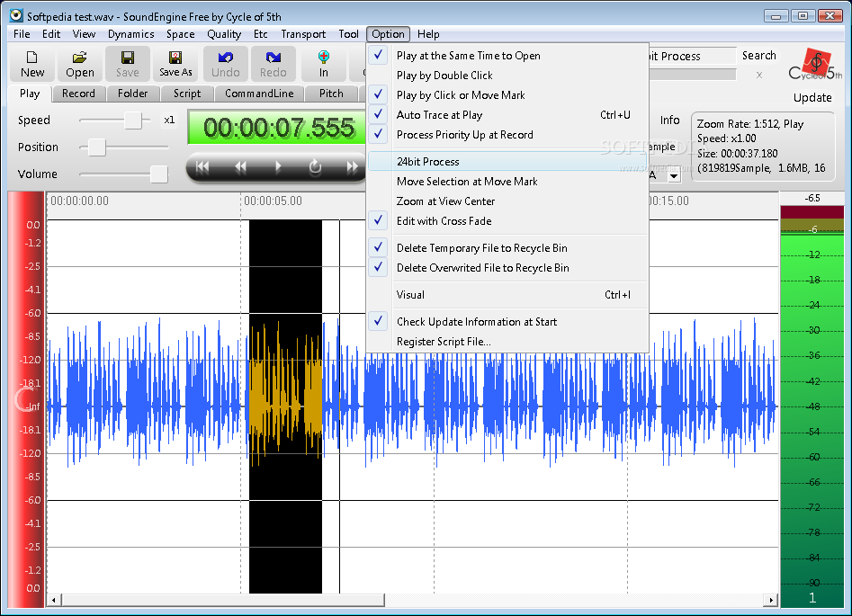Click the Save As floppy icon

tap(175, 63)
